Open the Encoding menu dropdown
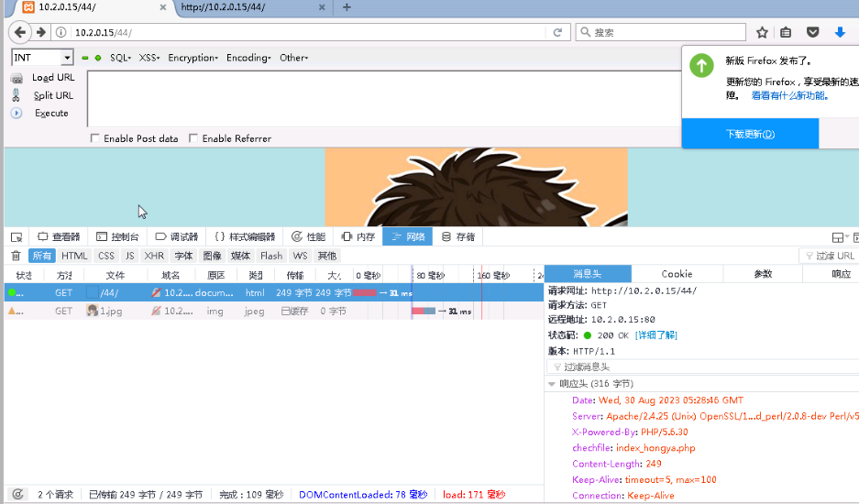The image size is (859, 504). (x=248, y=58)
